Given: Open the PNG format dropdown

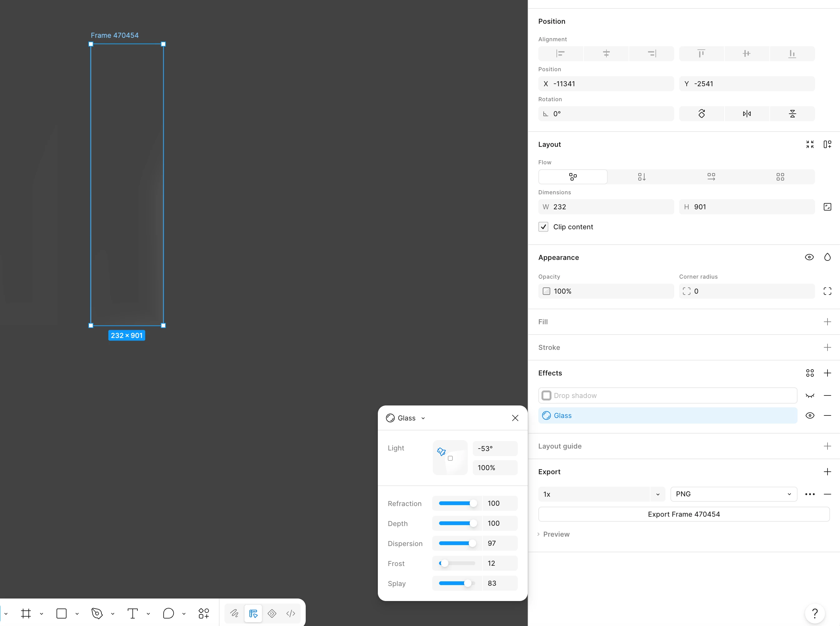Looking at the screenshot, I should [734, 494].
